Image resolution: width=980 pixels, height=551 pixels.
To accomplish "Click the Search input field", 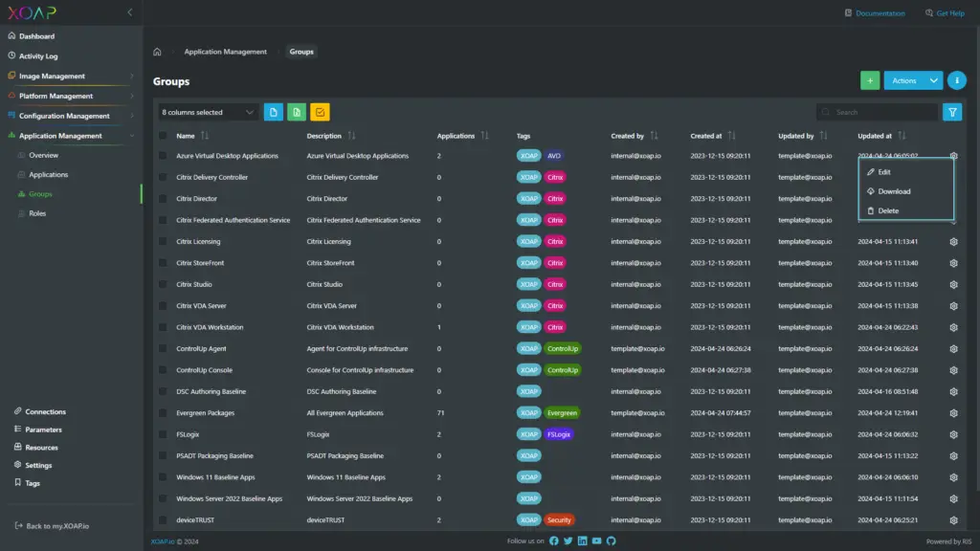I will coord(877,113).
